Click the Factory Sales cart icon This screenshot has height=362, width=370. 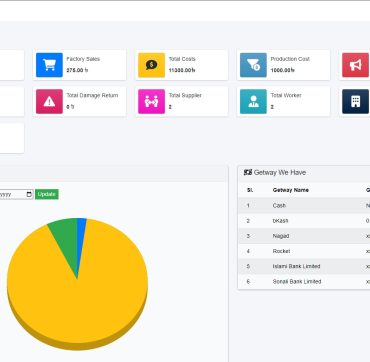[x=49, y=65]
